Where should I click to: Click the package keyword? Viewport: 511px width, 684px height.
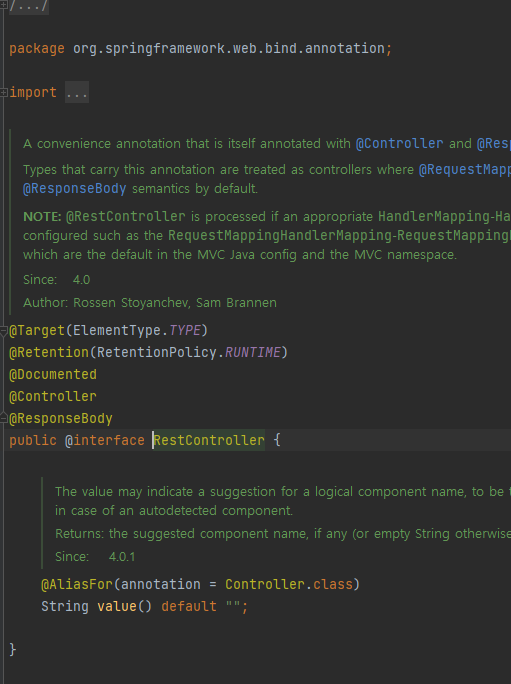[x=37, y=48]
